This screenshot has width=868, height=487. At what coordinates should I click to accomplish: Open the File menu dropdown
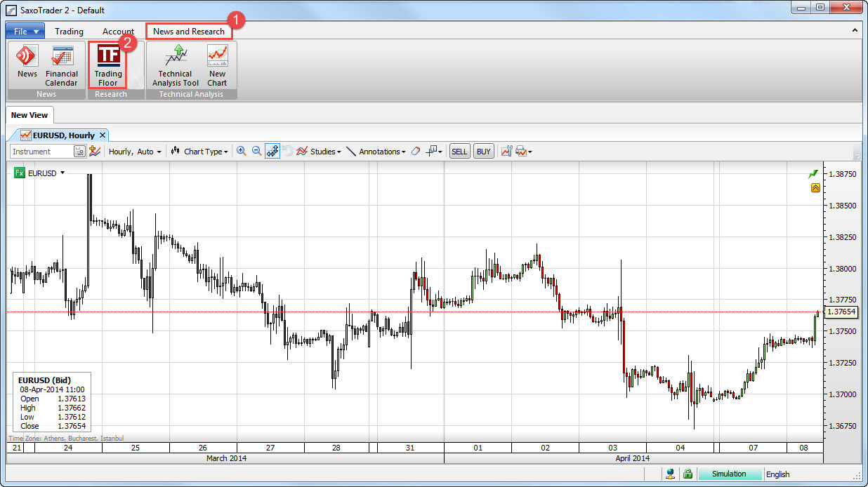coord(26,31)
